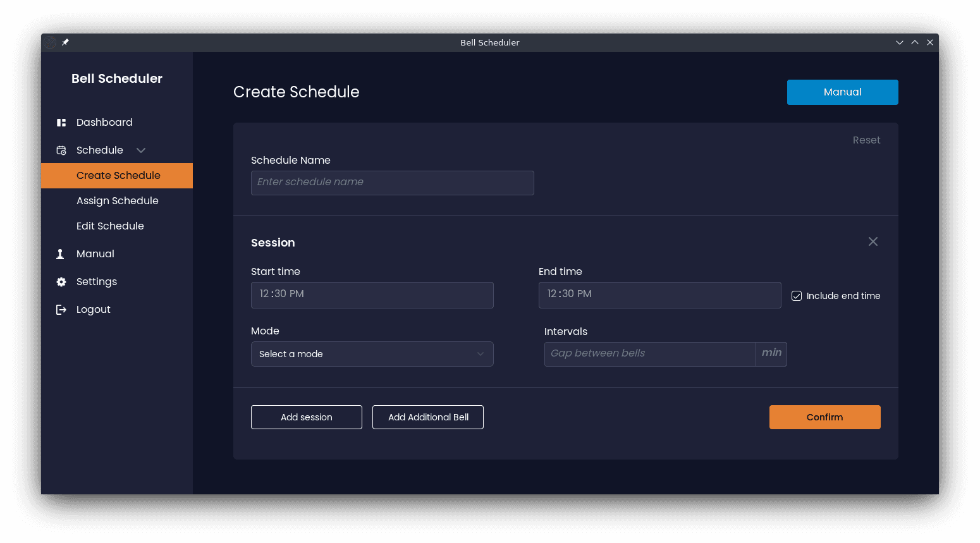This screenshot has height=543, width=980.
Task: Click the pin icon in title bar
Action: 65,42
